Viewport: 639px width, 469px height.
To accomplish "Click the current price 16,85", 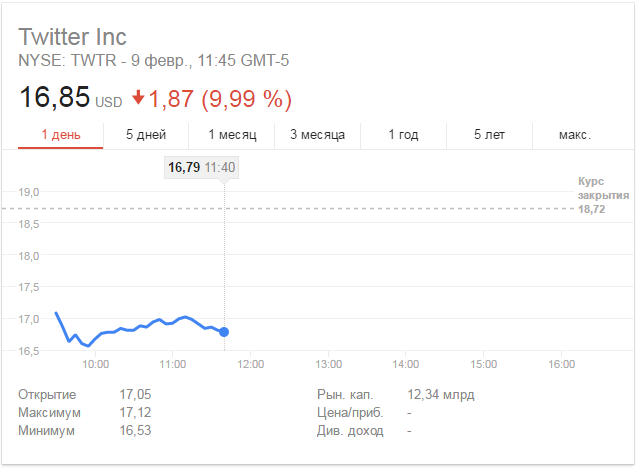I will tap(54, 99).
